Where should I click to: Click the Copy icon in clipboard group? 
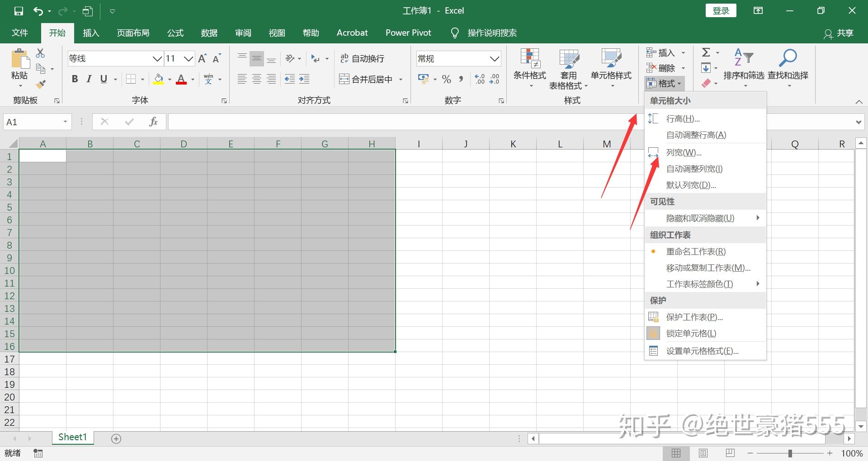41,69
